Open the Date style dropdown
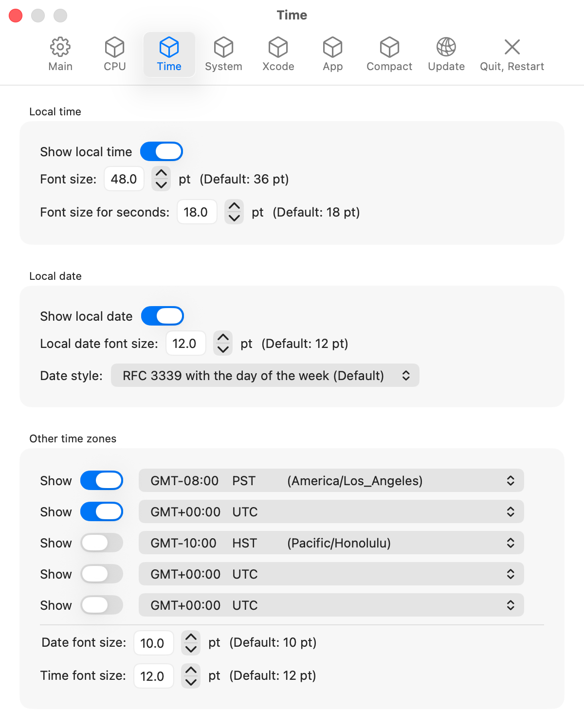 click(265, 376)
